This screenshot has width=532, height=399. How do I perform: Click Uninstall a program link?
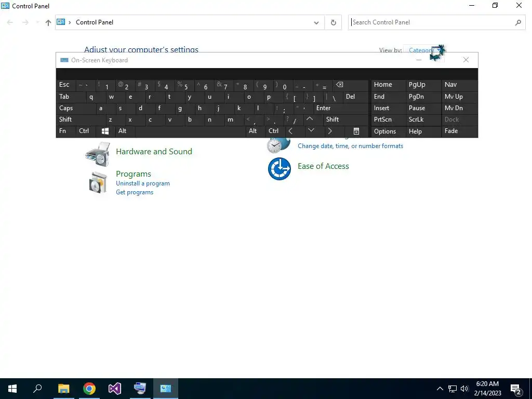tap(143, 183)
